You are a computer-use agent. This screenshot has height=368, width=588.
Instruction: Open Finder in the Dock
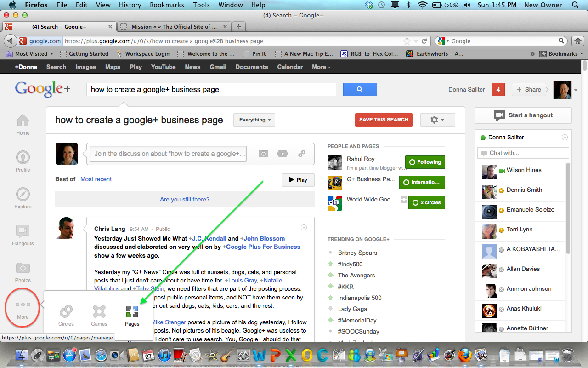(22, 355)
